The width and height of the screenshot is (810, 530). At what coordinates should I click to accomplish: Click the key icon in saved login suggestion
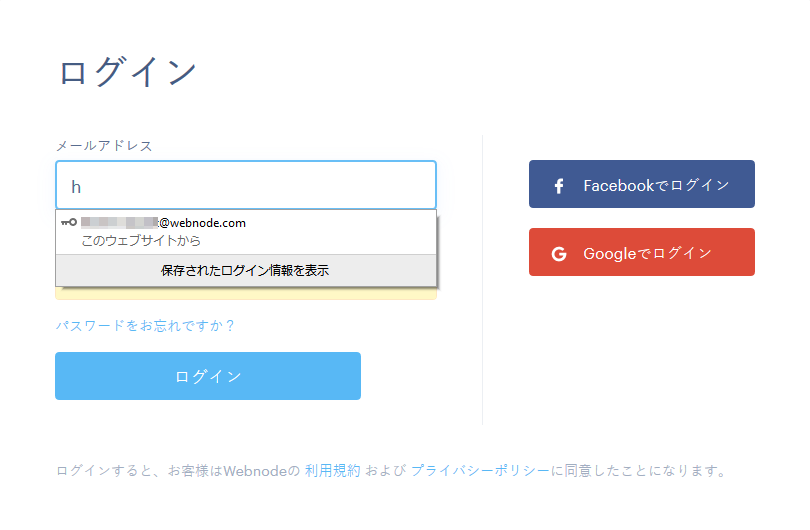[69, 222]
